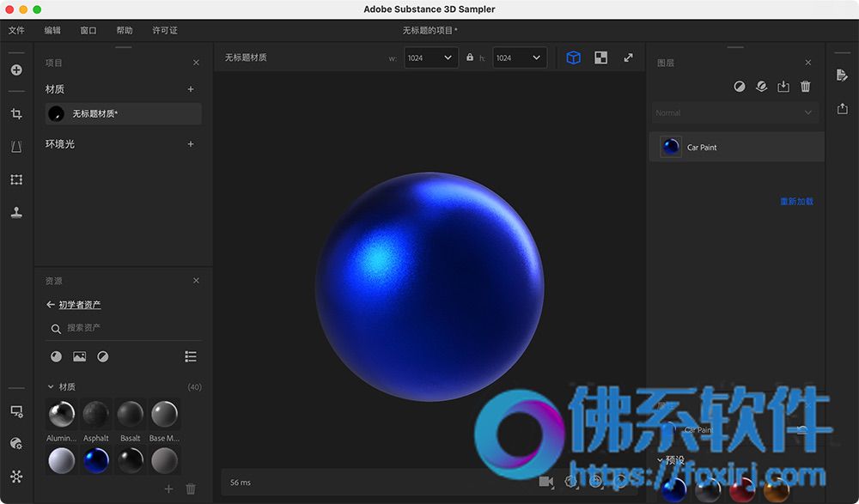Click the search magnifier icon in assets

point(56,329)
